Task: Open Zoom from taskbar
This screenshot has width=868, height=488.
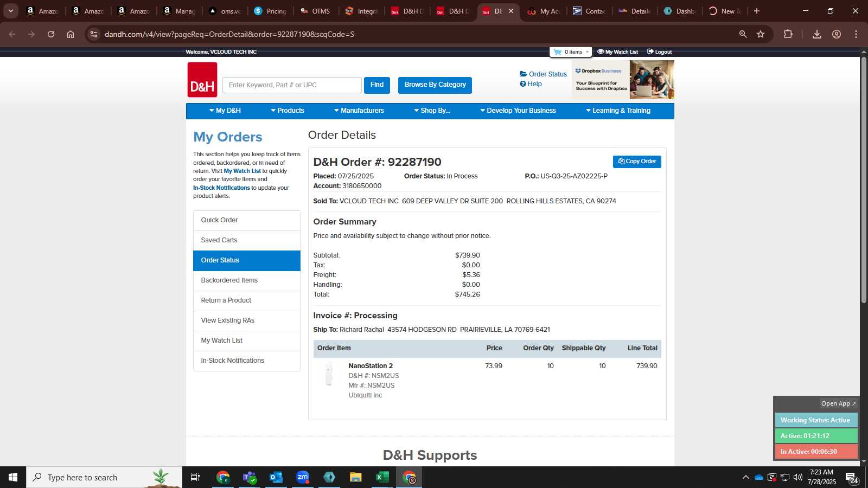Action: click(x=303, y=477)
